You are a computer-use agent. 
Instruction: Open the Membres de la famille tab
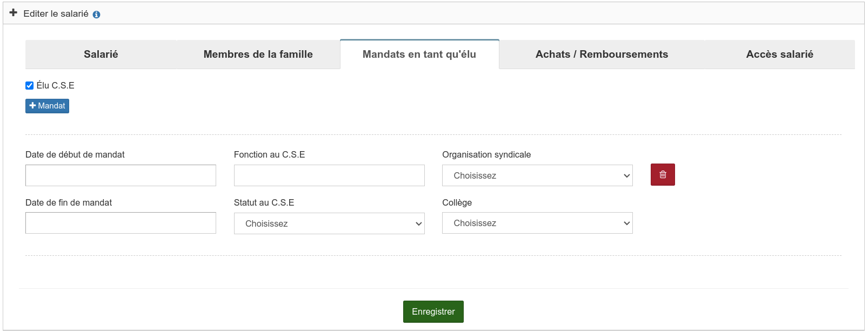coord(258,55)
